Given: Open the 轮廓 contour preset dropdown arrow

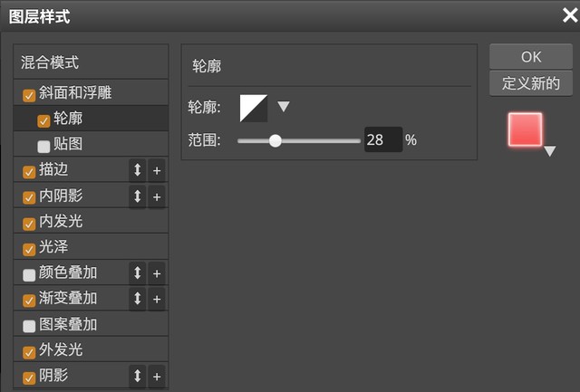Looking at the screenshot, I should point(283,107).
